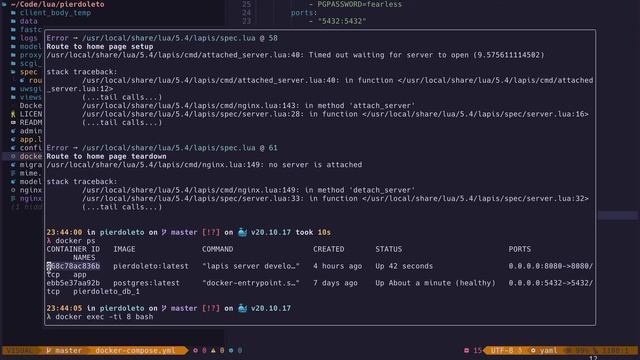This screenshot has height=360, width=640.
Task: Click the container ID 868c78ac836b
Action: [x=73, y=266]
